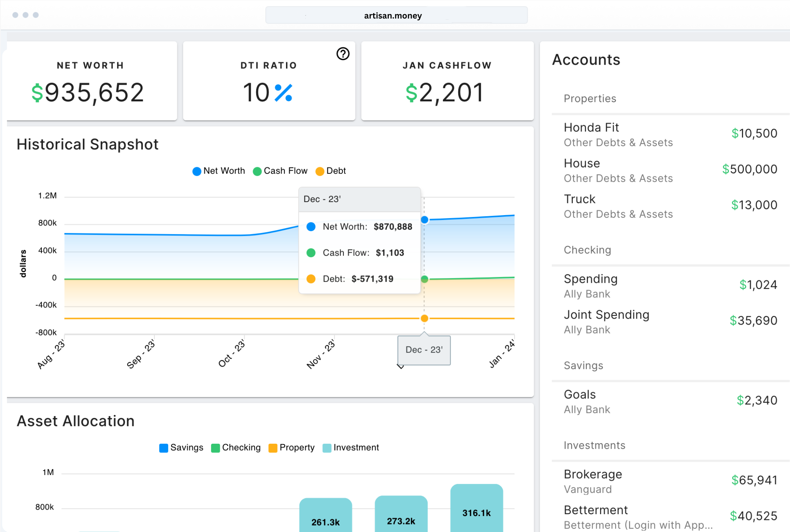This screenshot has width=790, height=532.
Task: Toggle the Cash Flow series in the legend
Action: (x=281, y=171)
